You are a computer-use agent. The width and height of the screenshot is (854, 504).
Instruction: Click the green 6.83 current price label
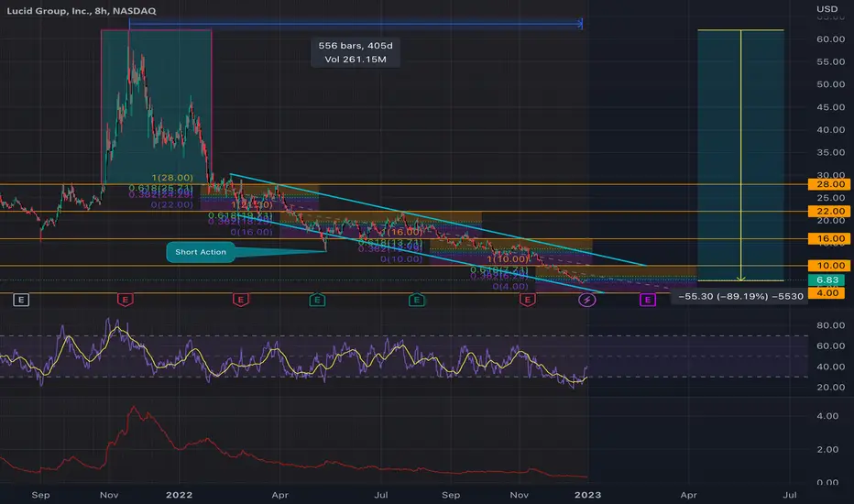click(827, 280)
